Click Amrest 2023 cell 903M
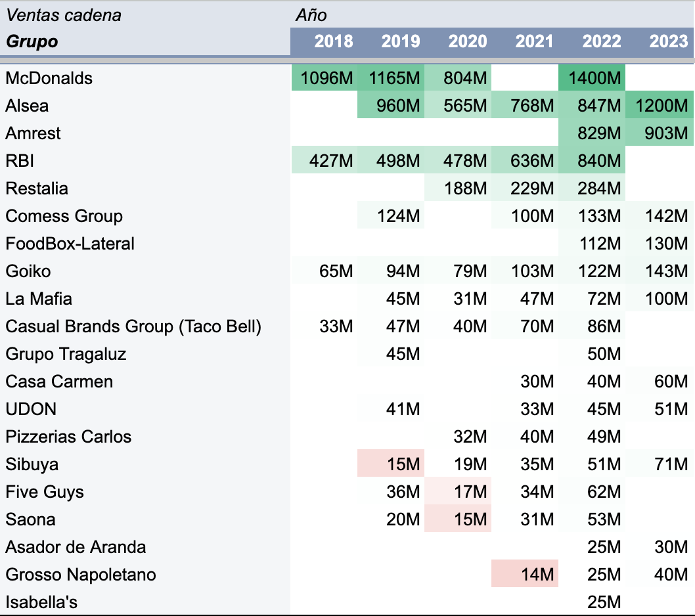 click(660, 133)
